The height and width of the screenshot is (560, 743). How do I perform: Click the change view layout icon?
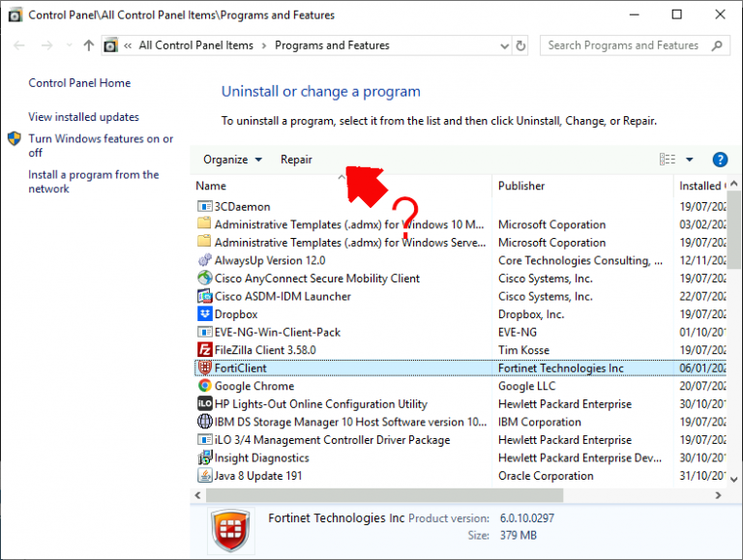(x=668, y=160)
